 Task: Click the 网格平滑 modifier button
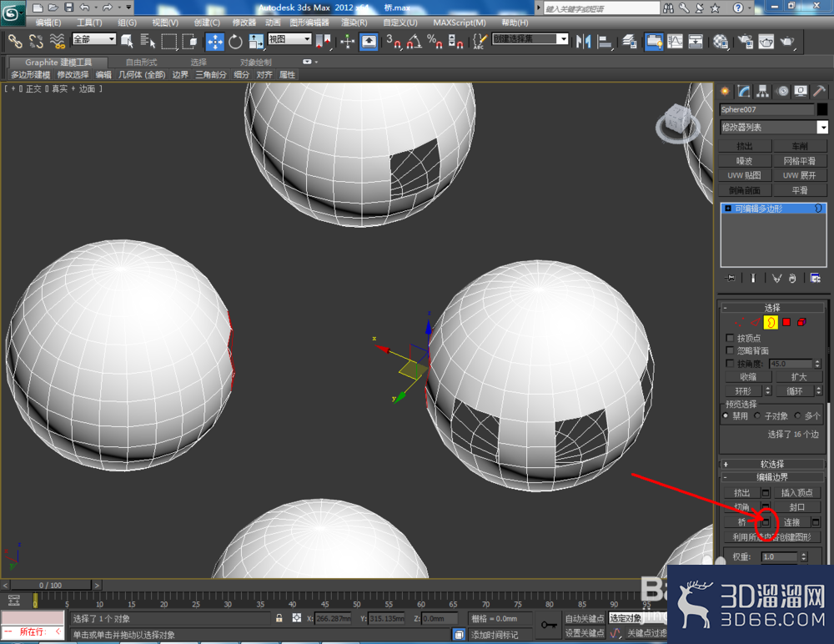click(800, 161)
